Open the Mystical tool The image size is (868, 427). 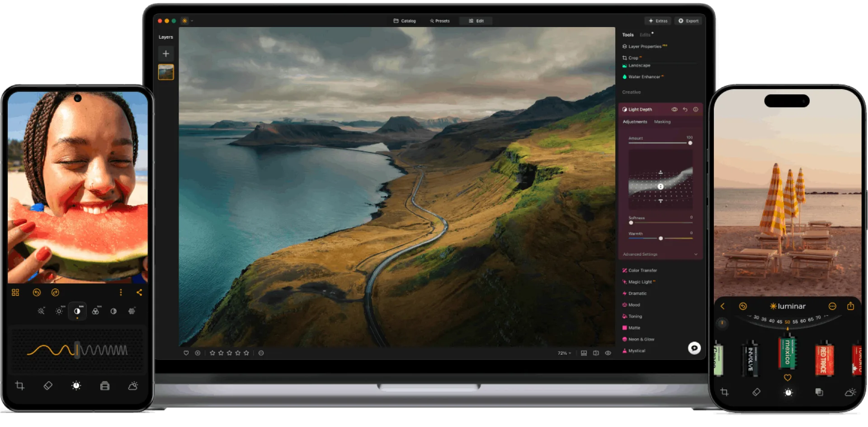[634, 351]
